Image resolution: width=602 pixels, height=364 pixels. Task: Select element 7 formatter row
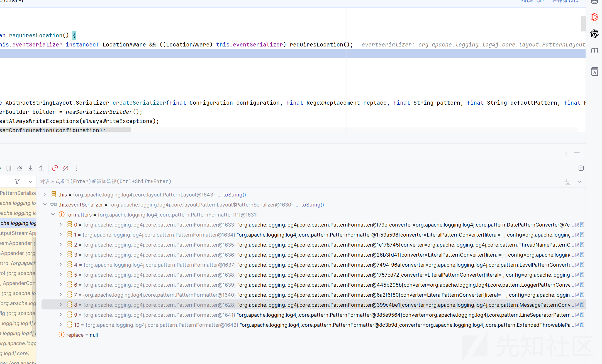pos(313,295)
